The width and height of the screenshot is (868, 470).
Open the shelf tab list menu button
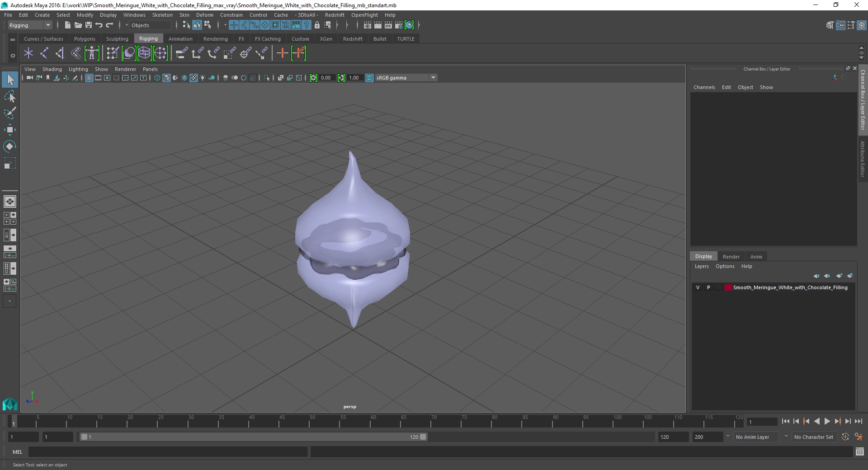click(x=13, y=39)
